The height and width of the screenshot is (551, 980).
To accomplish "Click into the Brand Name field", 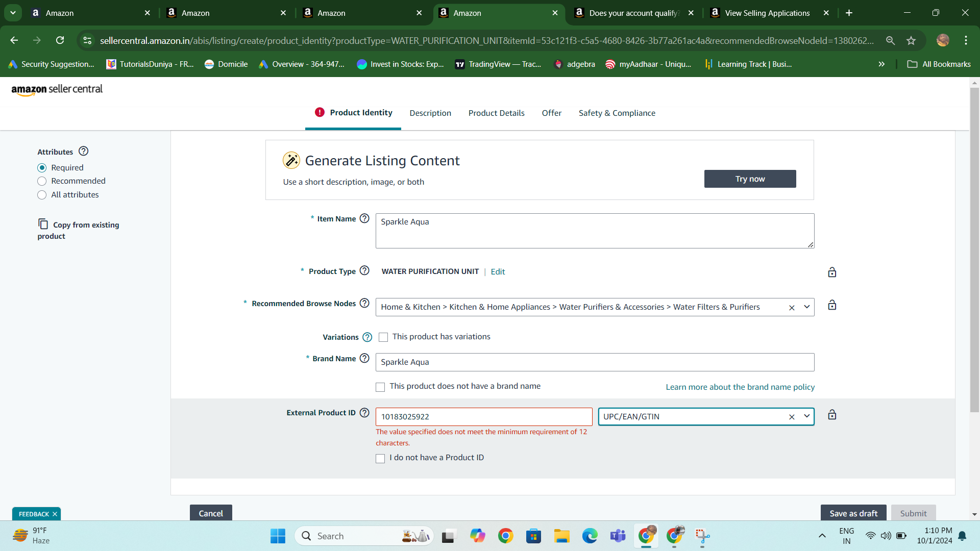I will coord(595,362).
